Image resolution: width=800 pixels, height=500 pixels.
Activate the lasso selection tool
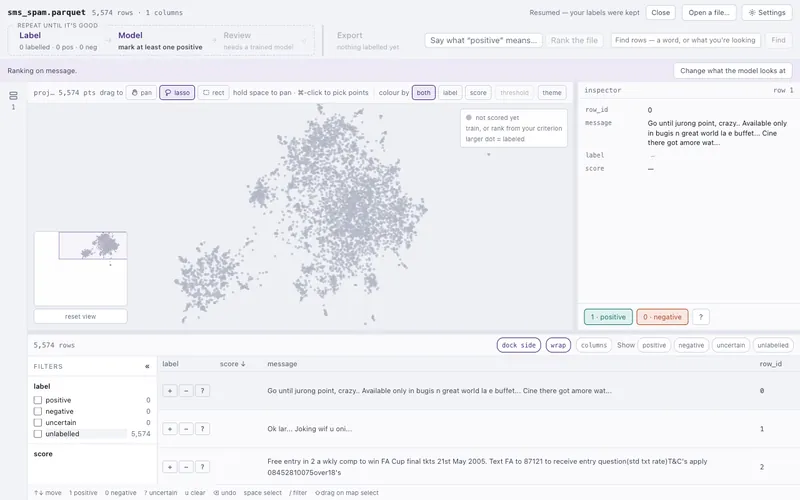click(x=177, y=92)
